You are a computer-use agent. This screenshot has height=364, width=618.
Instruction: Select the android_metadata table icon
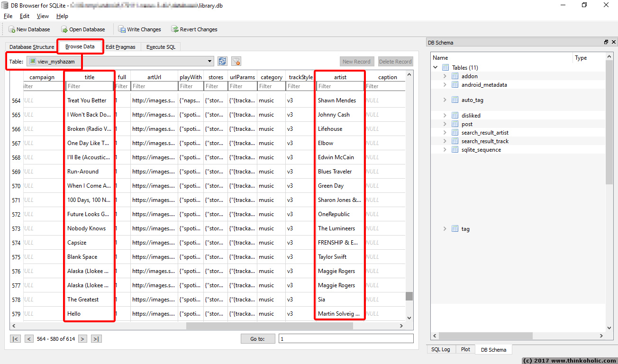[x=455, y=85]
